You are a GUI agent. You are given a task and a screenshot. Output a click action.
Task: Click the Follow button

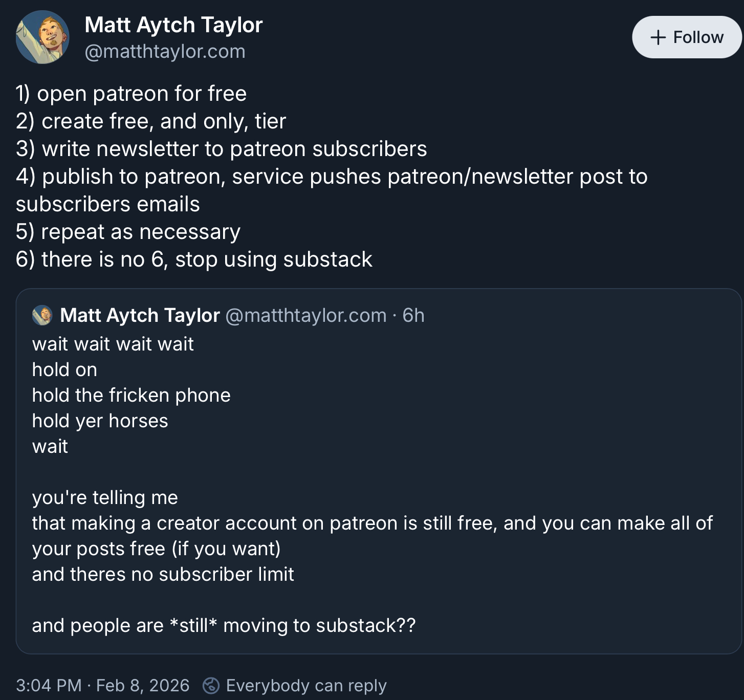click(686, 37)
